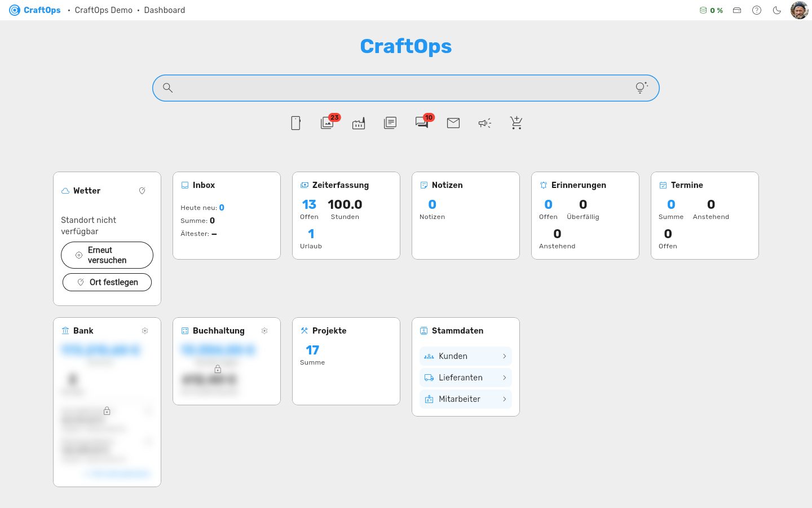
Task: Open the drive icon in top bar
Action: 737,10
